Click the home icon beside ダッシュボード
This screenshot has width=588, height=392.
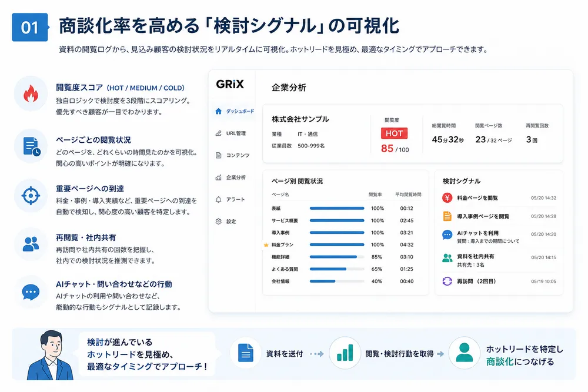click(x=219, y=111)
